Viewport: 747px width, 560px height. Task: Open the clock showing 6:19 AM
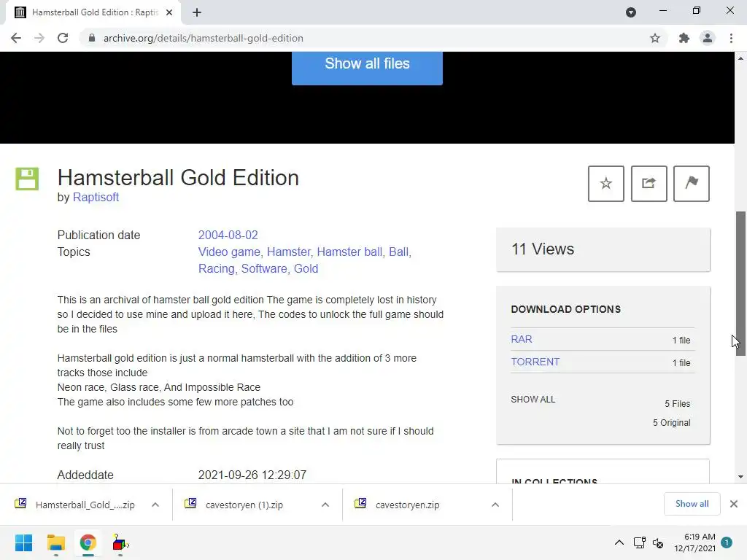point(694,542)
